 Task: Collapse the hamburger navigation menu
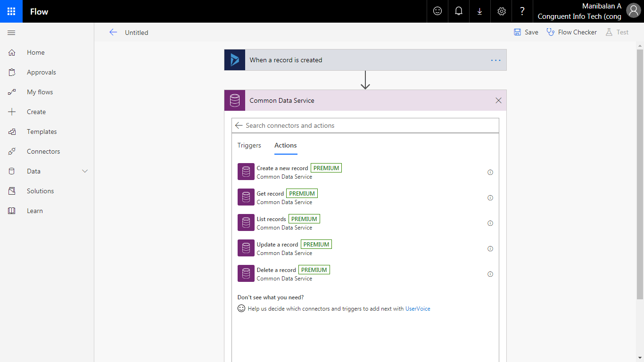[x=12, y=33]
